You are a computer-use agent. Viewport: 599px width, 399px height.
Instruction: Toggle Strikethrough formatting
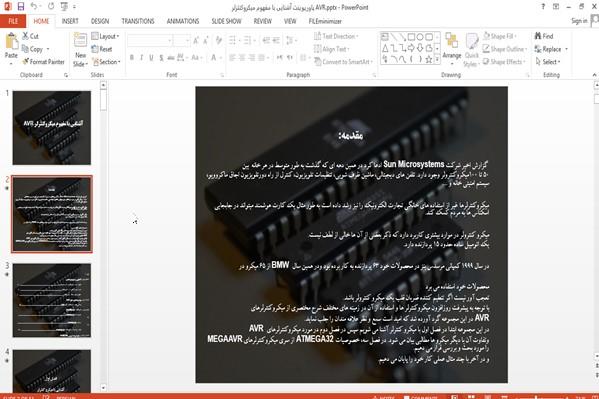[171, 58]
